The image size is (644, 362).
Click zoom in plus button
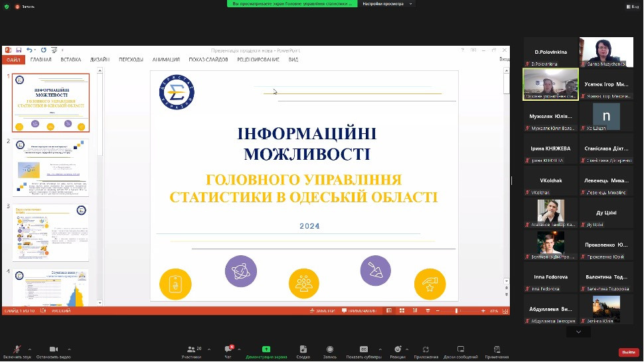(483, 311)
